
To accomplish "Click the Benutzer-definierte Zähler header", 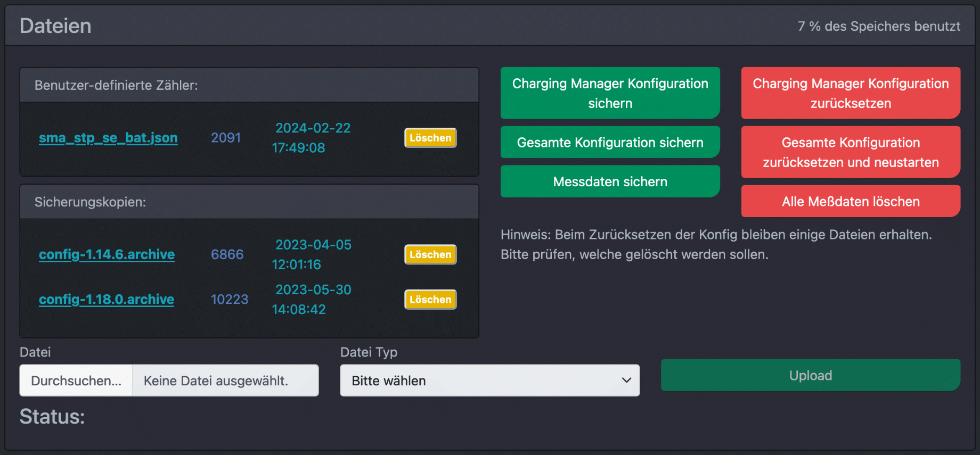I will click(116, 85).
